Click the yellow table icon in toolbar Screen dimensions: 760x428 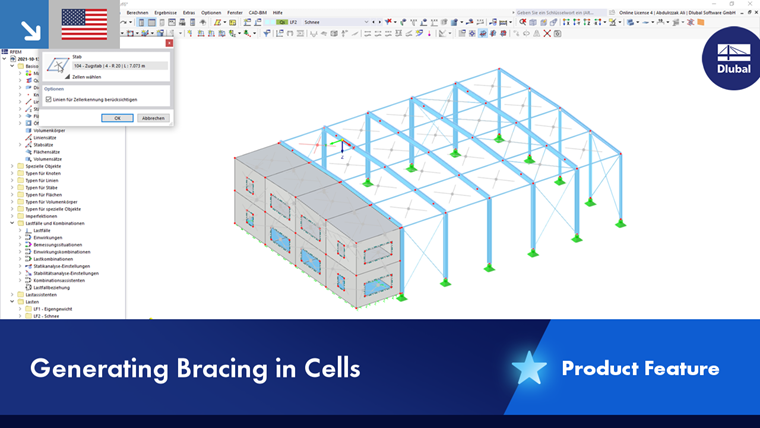(233, 22)
